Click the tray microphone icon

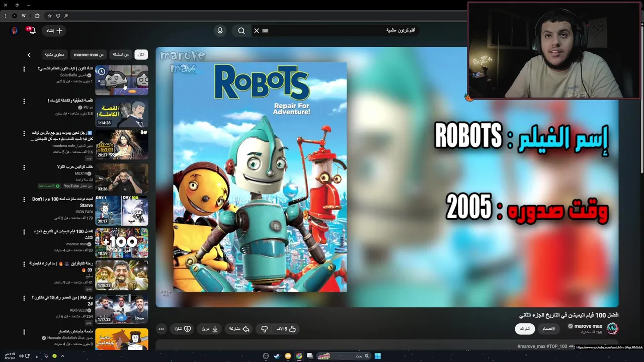pos(46,356)
